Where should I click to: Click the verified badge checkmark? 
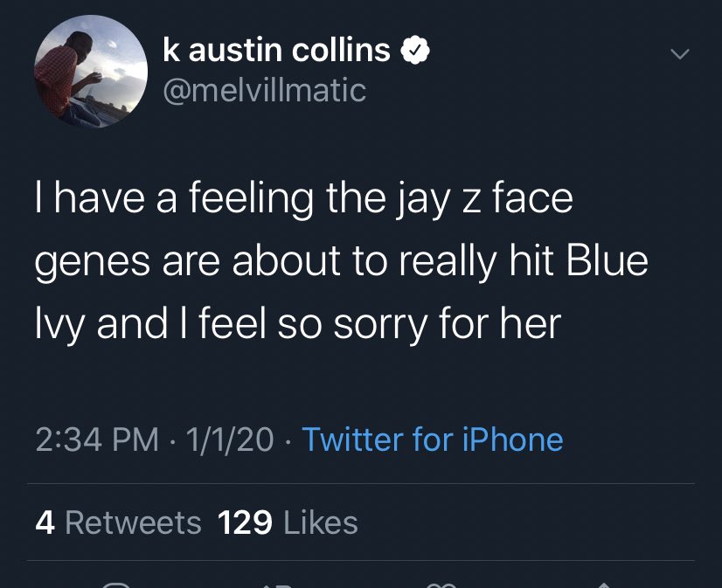pos(414,52)
